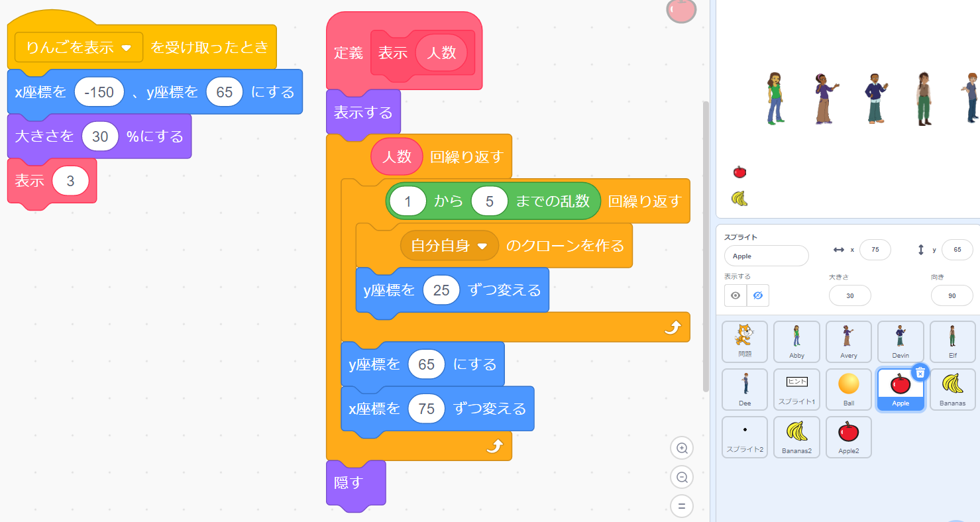The height and width of the screenshot is (522, 980).
Task: Select the Devin sprite
Action: [x=900, y=342]
